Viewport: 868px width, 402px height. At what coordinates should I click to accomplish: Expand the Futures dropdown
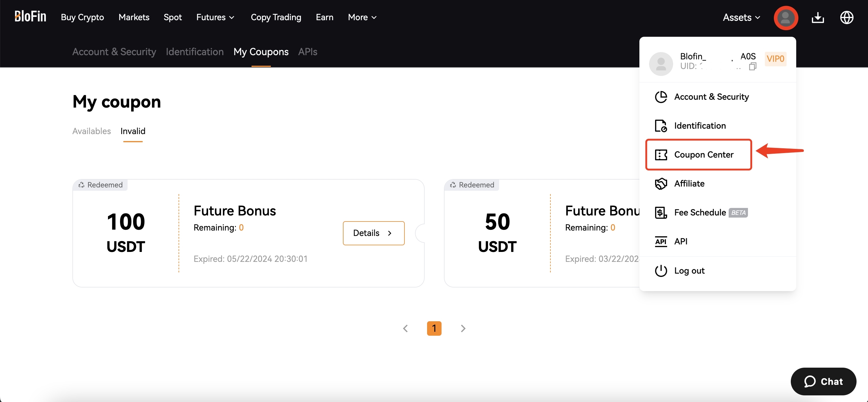(x=215, y=17)
